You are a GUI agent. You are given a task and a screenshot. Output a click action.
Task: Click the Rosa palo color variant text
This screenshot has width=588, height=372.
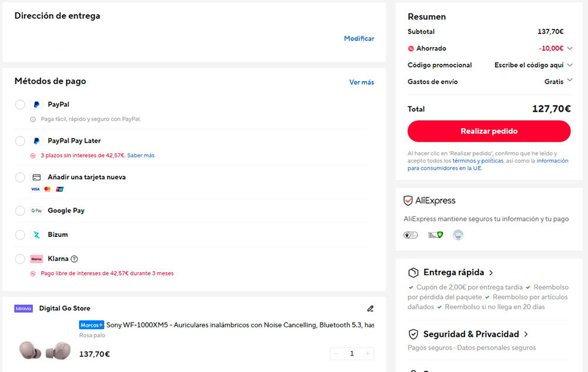click(x=92, y=336)
